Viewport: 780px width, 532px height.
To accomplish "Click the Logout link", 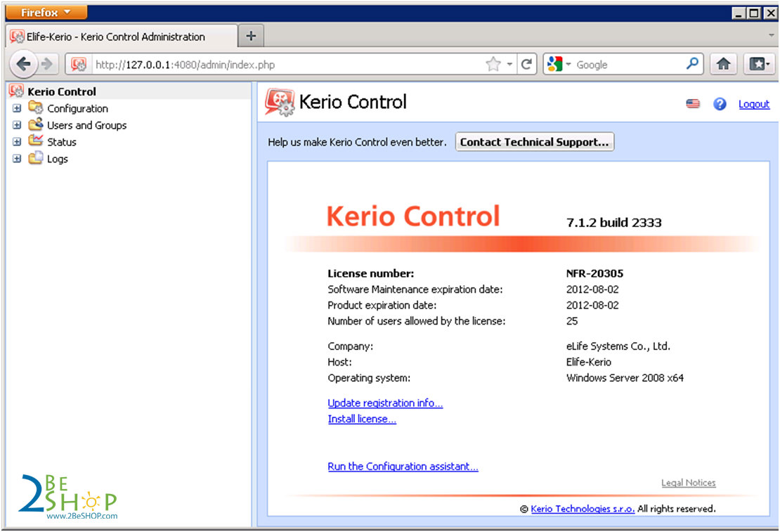I will pyautogui.click(x=753, y=104).
